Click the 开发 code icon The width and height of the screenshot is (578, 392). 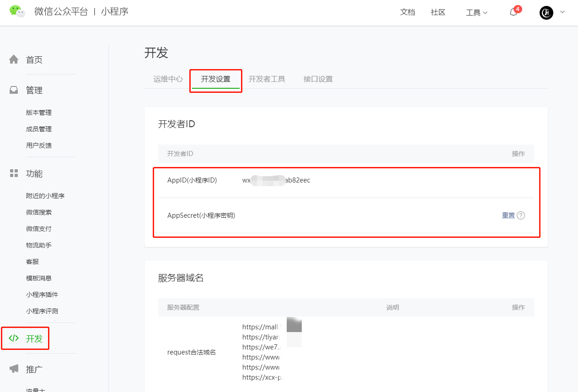(x=14, y=338)
